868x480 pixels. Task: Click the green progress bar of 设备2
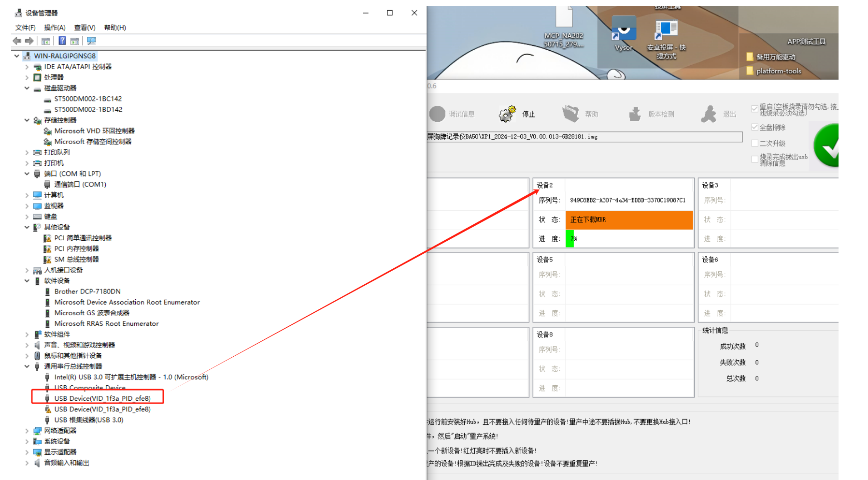pyautogui.click(x=570, y=239)
